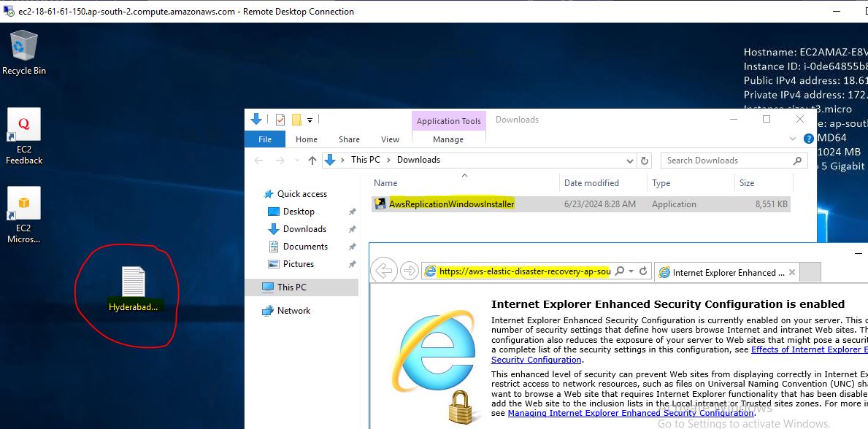Select the Hyderabad text file on desktop
Screen dimensions: 868x429
(133, 290)
